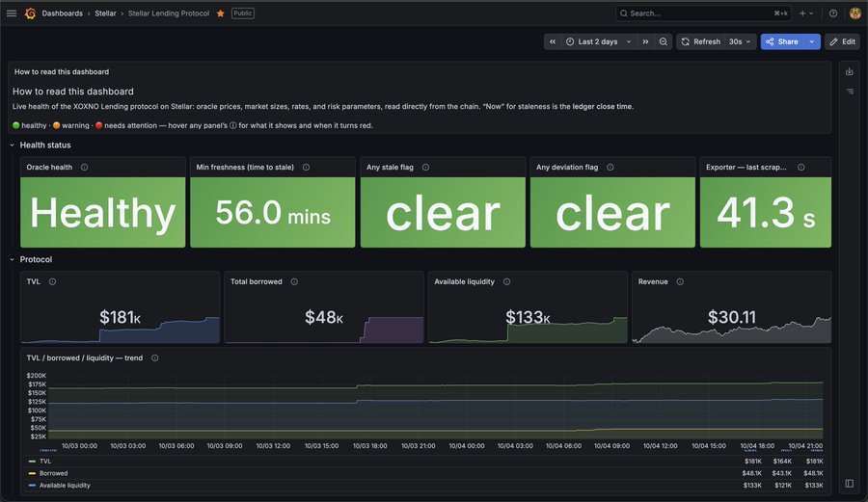This screenshot has width=868, height=502.
Task: Click the Min freshness panel title
Action: 245,167
